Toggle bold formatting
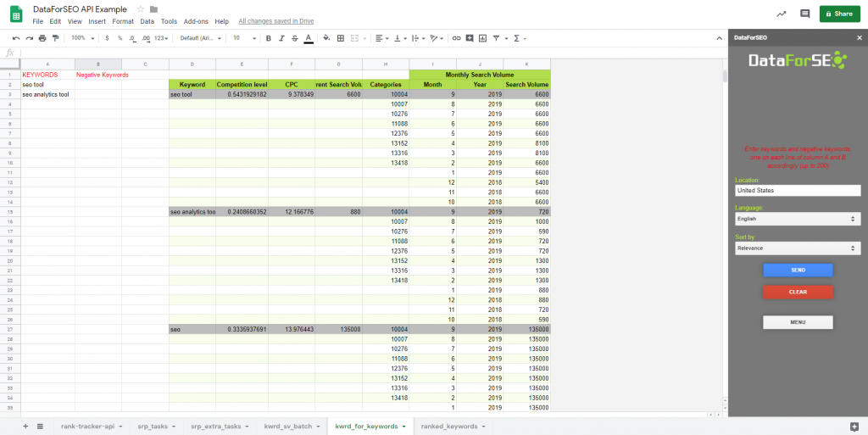Viewport: 868px width, 435px height. (x=269, y=38)
